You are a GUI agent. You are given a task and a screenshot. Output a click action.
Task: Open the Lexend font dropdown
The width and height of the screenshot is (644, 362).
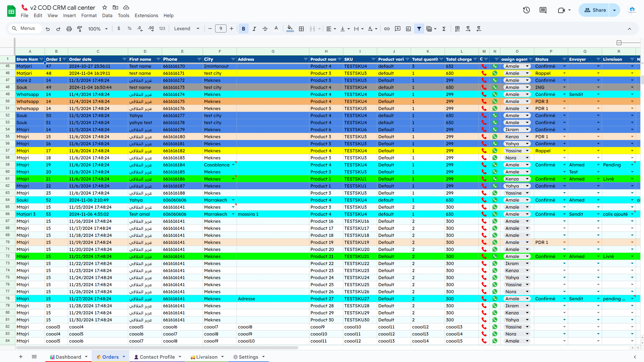click(x=186, y=29)
